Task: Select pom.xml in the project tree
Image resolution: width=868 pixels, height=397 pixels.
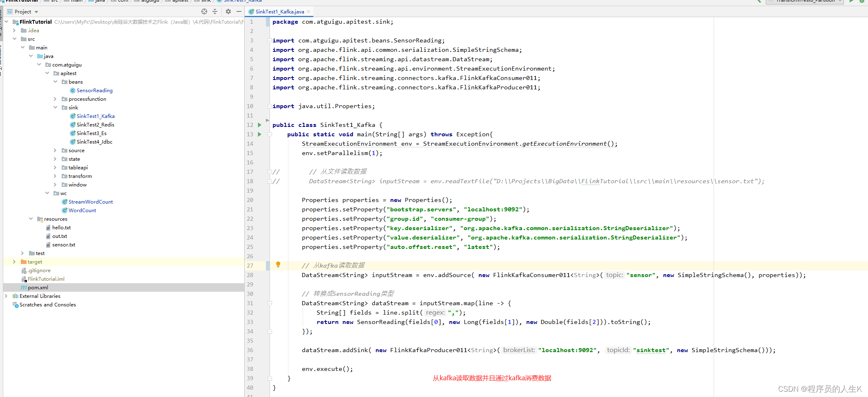Action: (x=38, y=288)
